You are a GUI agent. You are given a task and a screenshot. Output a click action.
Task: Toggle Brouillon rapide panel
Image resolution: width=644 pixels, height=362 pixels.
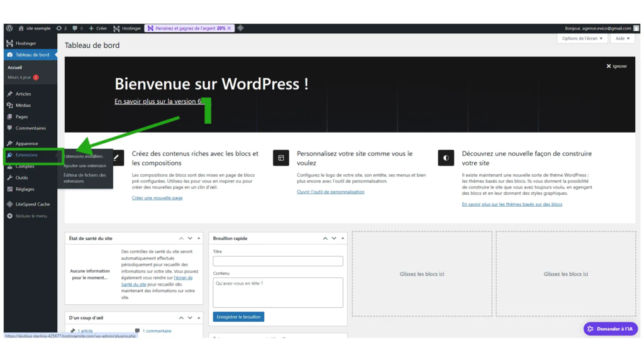pos(343,238)
